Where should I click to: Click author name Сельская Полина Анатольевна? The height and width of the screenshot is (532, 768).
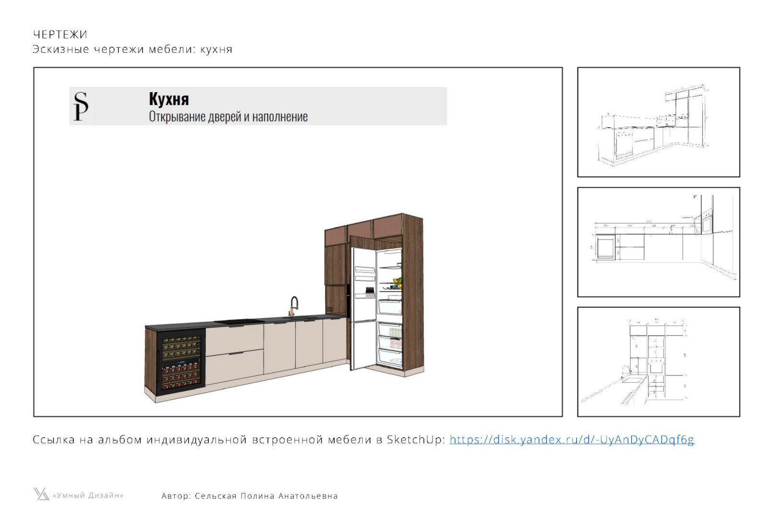point(266,496)
